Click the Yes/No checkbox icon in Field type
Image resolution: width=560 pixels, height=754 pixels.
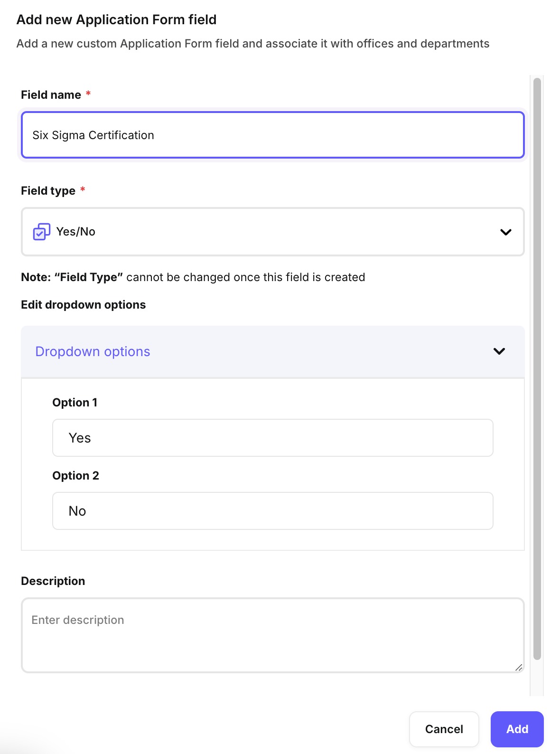[x=41, y=232]
